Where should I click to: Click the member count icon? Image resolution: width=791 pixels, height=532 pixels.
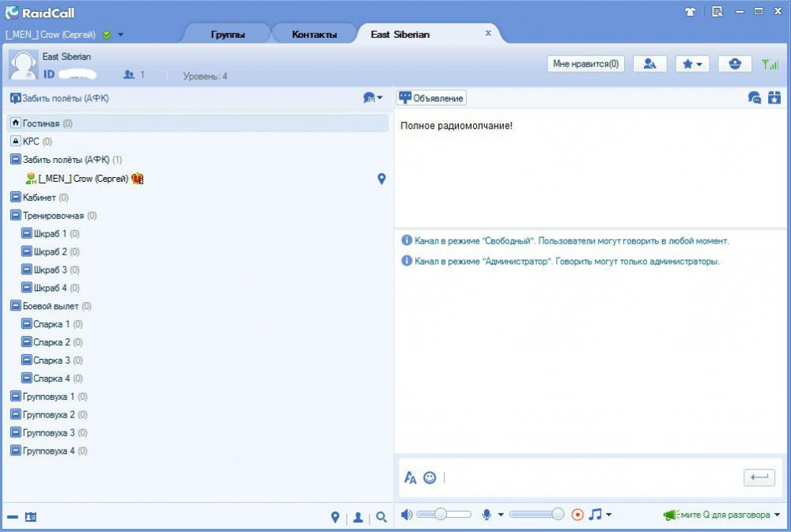coord(129,74)
